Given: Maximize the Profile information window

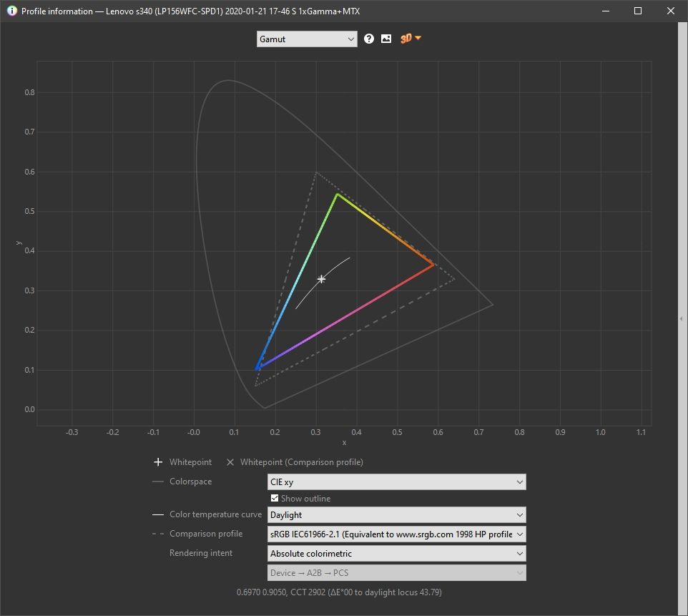Looking at the screenshot, I should (x=638, y=11).
